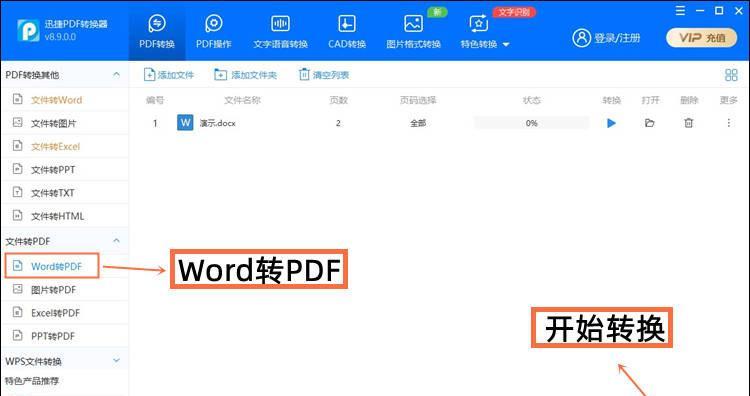The width and height of the screenshot is (750, 396).
Task: Click the Word file icon for 演示.docx
Action: pos(185,122)
